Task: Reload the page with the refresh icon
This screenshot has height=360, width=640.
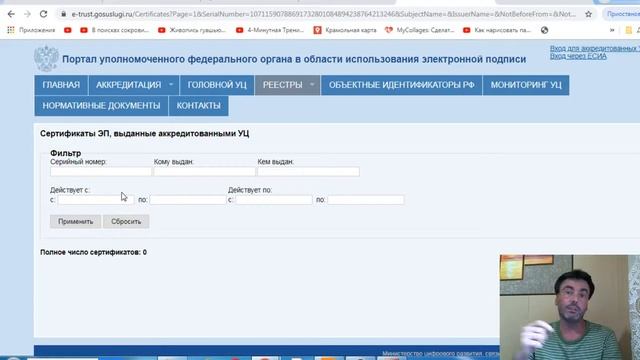Action: (43, 14)
